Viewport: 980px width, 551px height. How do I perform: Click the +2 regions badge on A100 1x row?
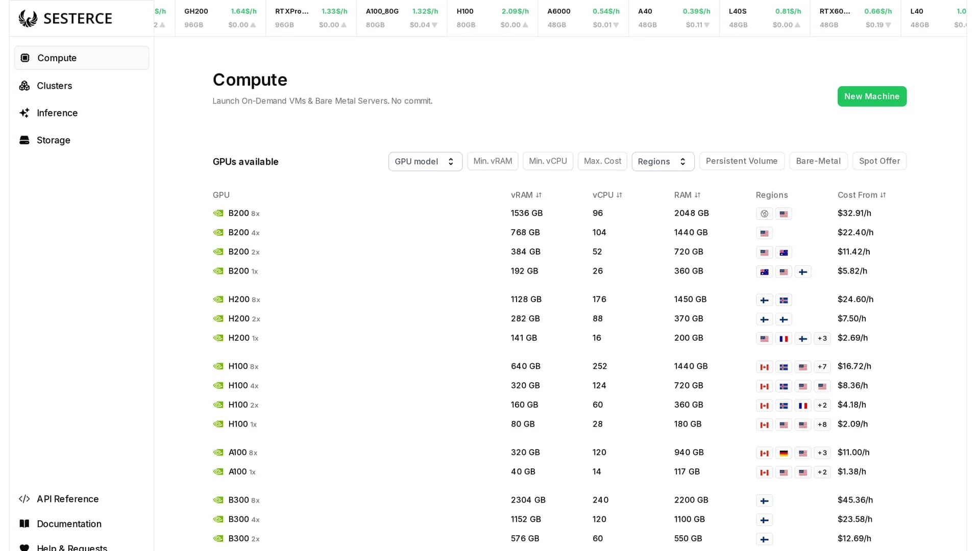coord(822,472)
